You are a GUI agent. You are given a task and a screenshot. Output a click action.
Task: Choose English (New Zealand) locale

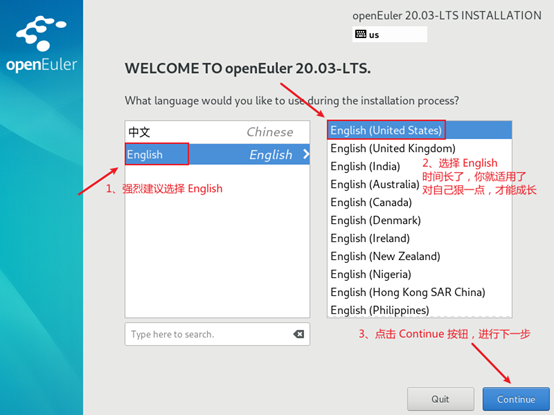pyautogui.click(x=419, y=256)
